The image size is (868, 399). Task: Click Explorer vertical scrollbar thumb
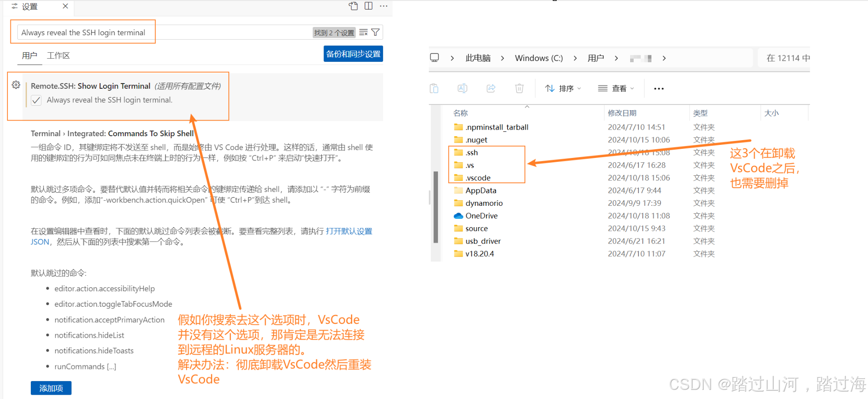click(x=436, y=207)
